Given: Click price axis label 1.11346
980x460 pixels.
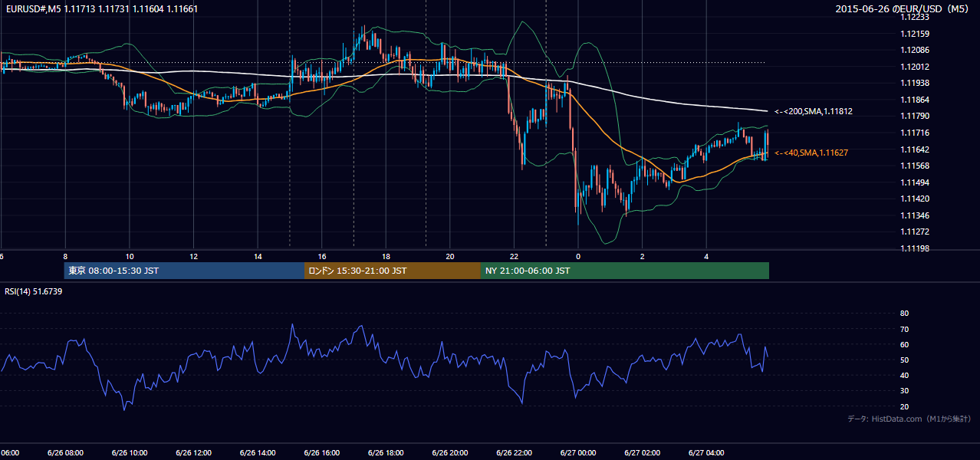Looking at the screenshot, I should point(915,215).
